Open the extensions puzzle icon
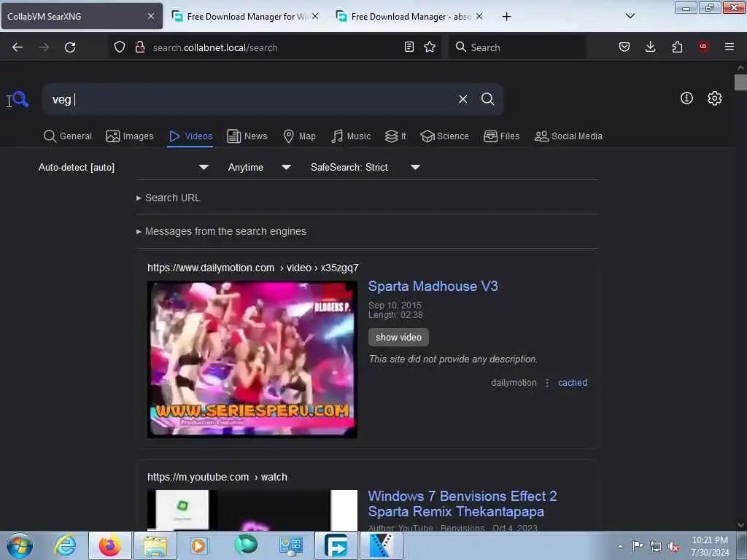This screenshot has width=747, height=560. 677,47
